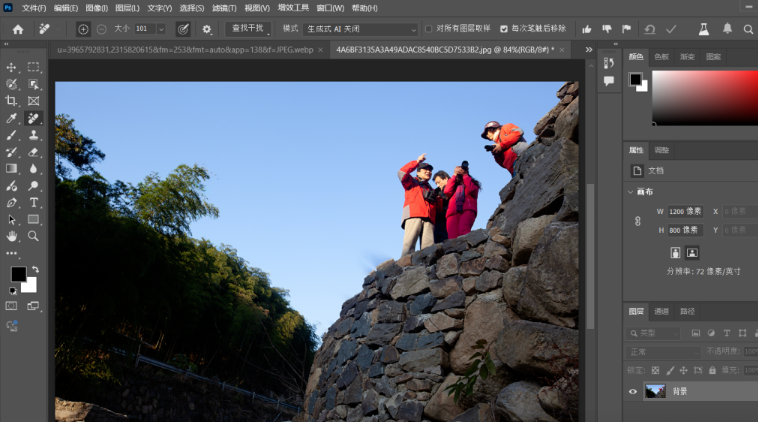Click the thumbs up feedback icon

pyautogui.click(x=586, y=30)
